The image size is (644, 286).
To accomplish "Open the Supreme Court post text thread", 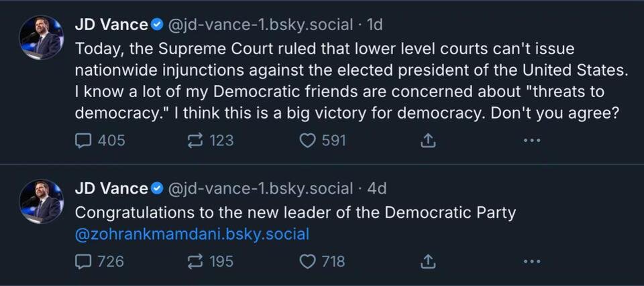I will (x=352, y=81).
